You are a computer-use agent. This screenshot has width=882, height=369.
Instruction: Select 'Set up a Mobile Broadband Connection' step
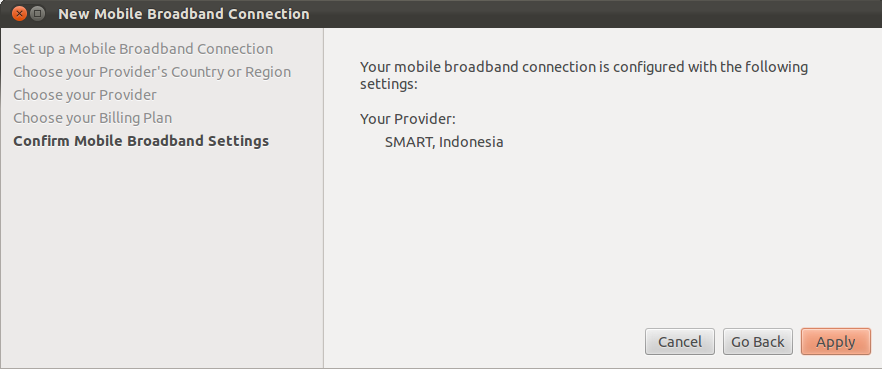(143, 49)
